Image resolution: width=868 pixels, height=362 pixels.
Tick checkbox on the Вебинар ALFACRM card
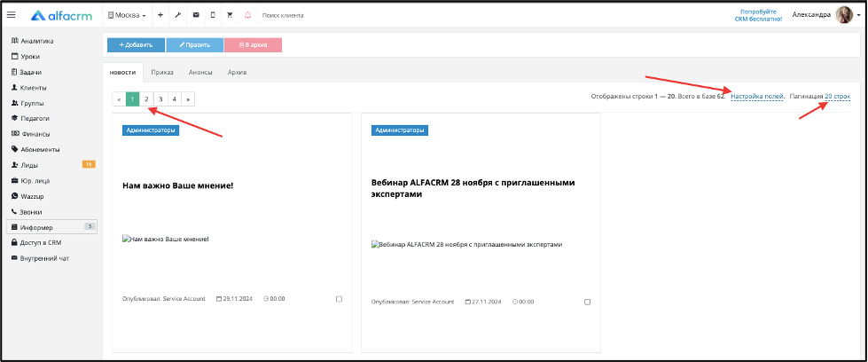(x=587, y=303)
